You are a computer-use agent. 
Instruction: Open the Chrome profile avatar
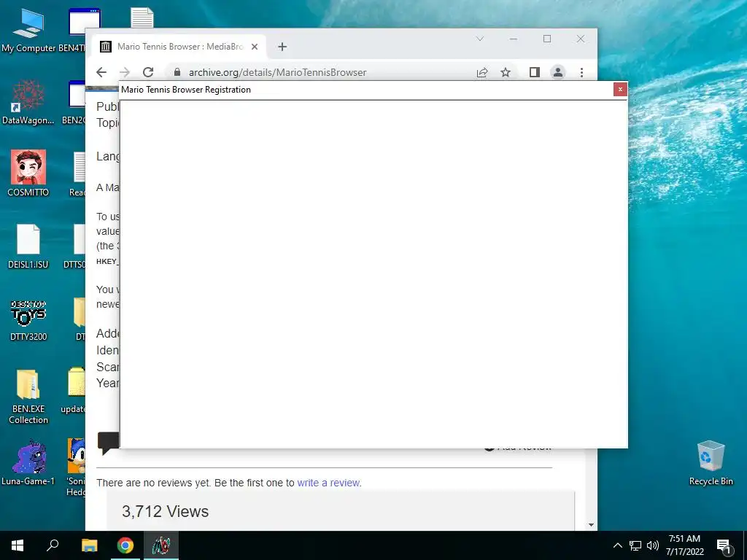coord(558,72)
